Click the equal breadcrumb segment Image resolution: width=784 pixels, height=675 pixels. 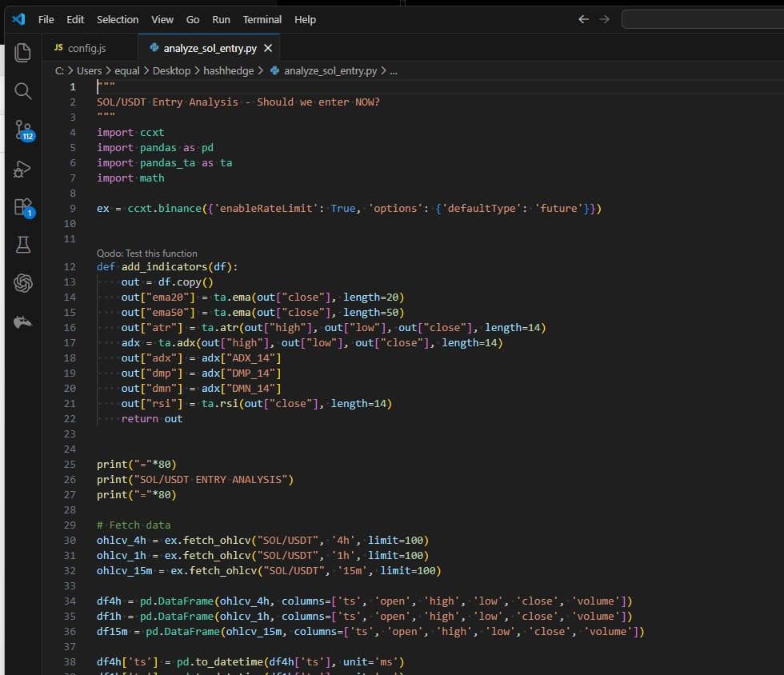pyautogui.click(x=127, y=70)
